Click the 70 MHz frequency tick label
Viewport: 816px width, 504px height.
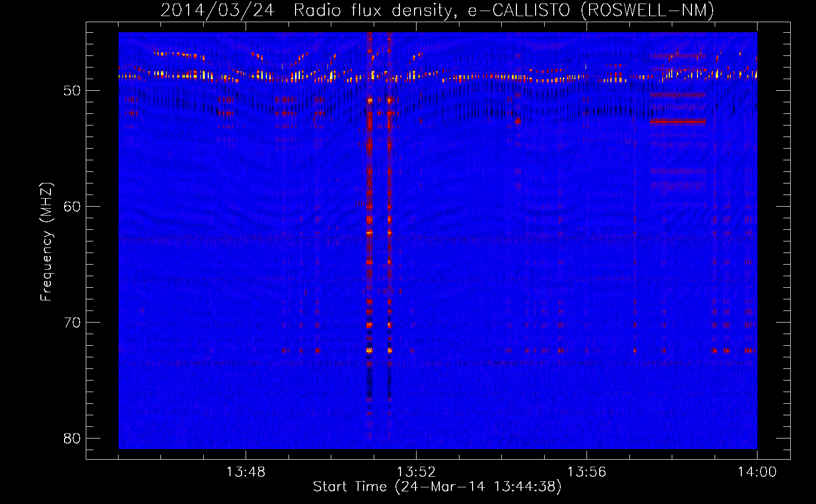(x=72, y=323)
